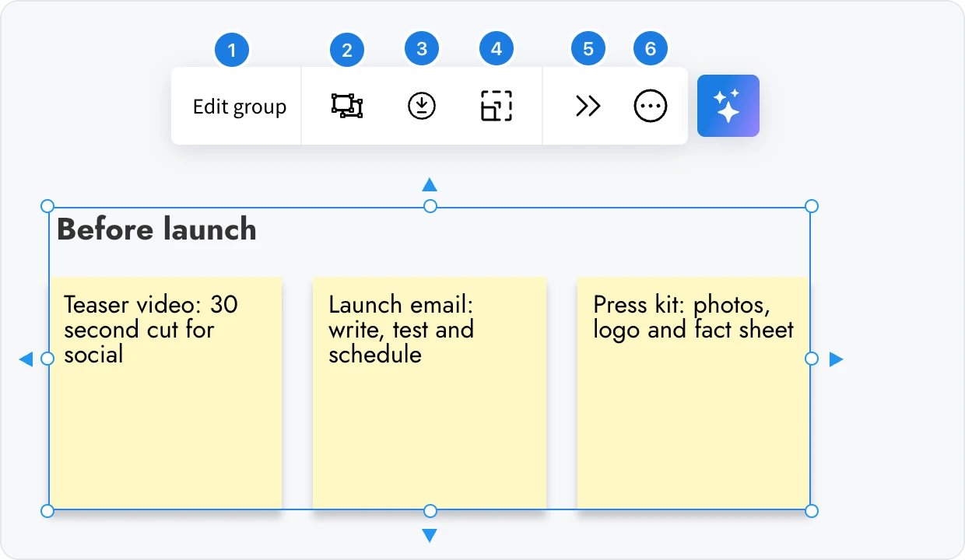Click the left middle selection handle
The image size is (965, 560).
pyautogui.click(x=47, y=359)
